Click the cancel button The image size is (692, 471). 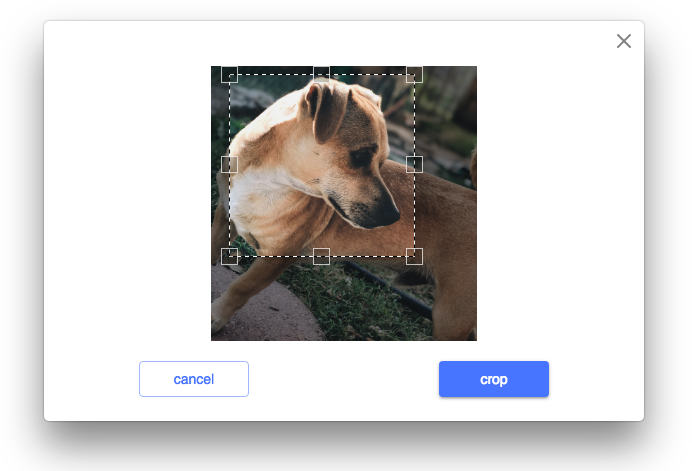click(x=194, y=379)
